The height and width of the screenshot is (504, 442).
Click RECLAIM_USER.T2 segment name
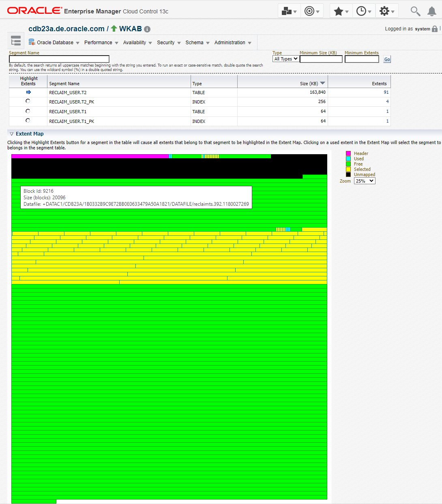[x=68, y=93]
